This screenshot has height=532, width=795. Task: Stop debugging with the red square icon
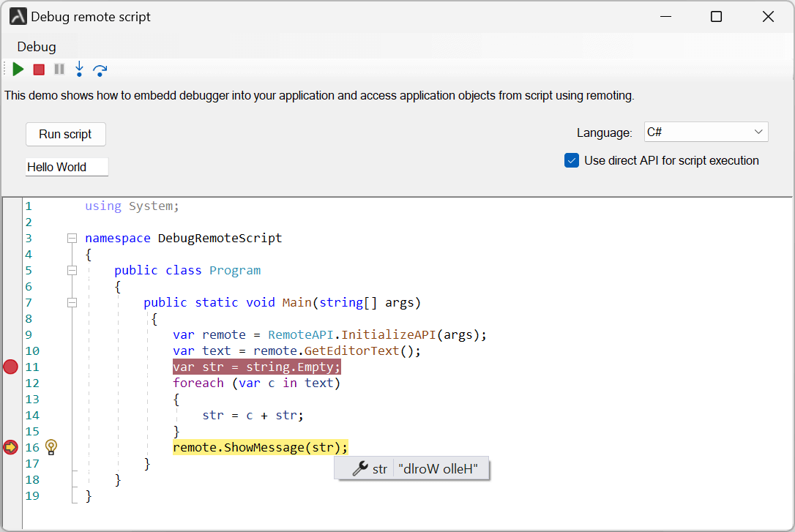pos(39,70)
